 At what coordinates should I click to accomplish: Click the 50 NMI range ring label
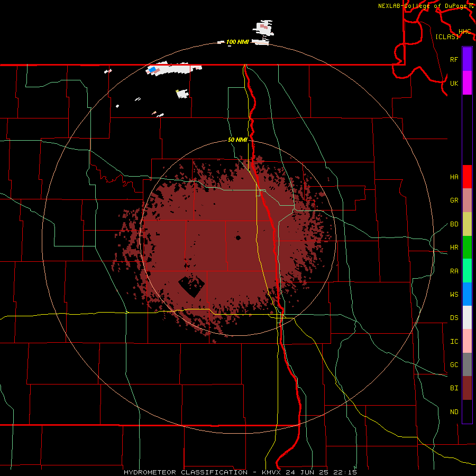pos(237,140)
